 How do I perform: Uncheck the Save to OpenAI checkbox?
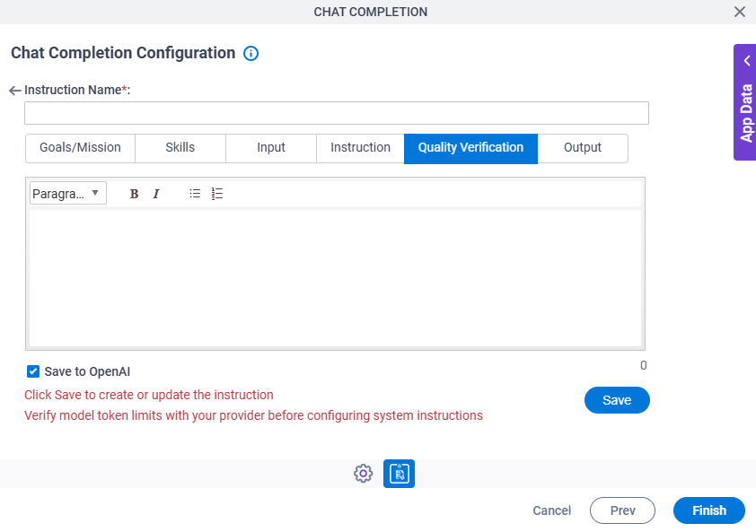(x=33, y=371)
